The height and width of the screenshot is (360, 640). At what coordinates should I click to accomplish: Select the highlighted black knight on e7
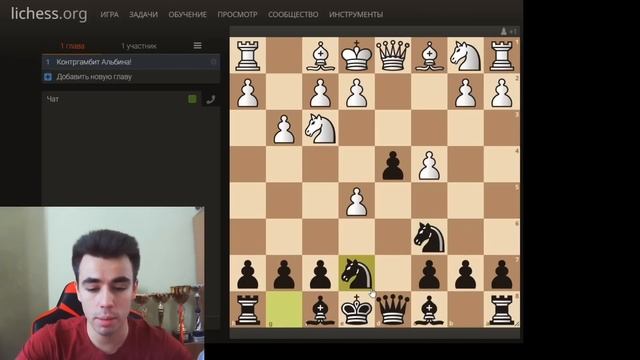(x=356, y=273)
